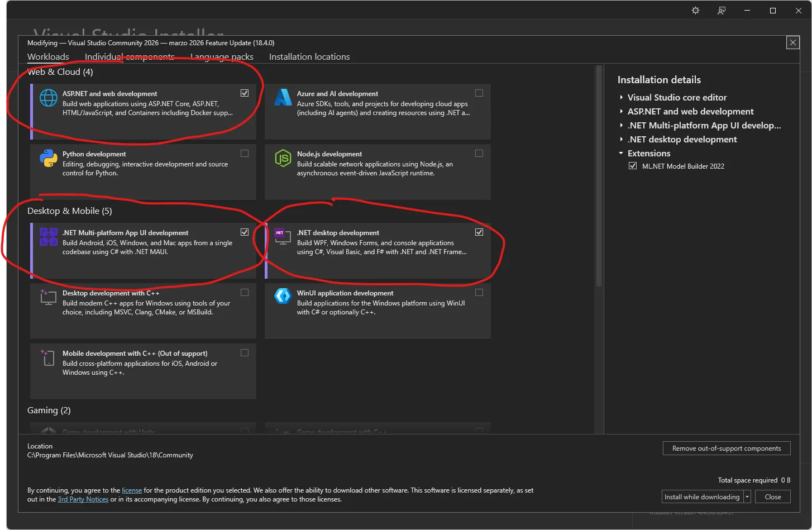
Task: Check WinUI application development workload
Action: click(479, 293)
